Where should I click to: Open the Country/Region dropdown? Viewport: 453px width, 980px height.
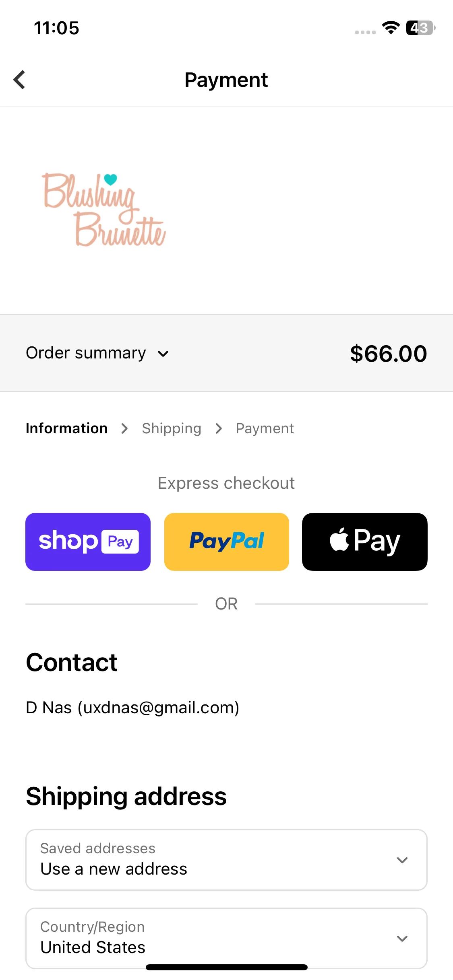[x=226, y=938]
